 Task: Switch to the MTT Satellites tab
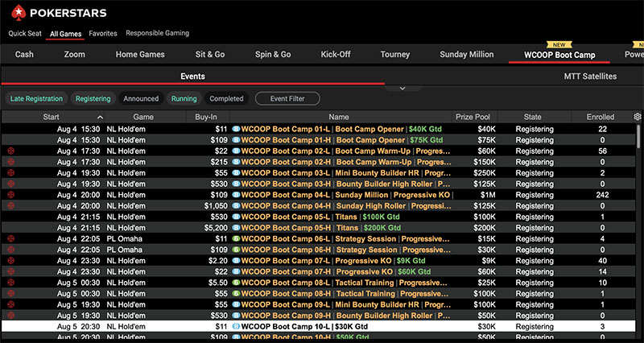590,76
